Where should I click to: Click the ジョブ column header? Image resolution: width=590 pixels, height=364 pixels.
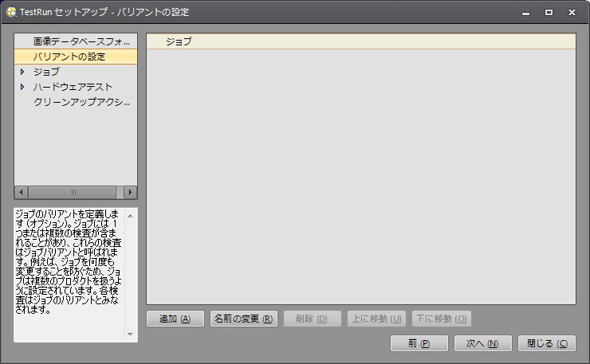point(179,41)
